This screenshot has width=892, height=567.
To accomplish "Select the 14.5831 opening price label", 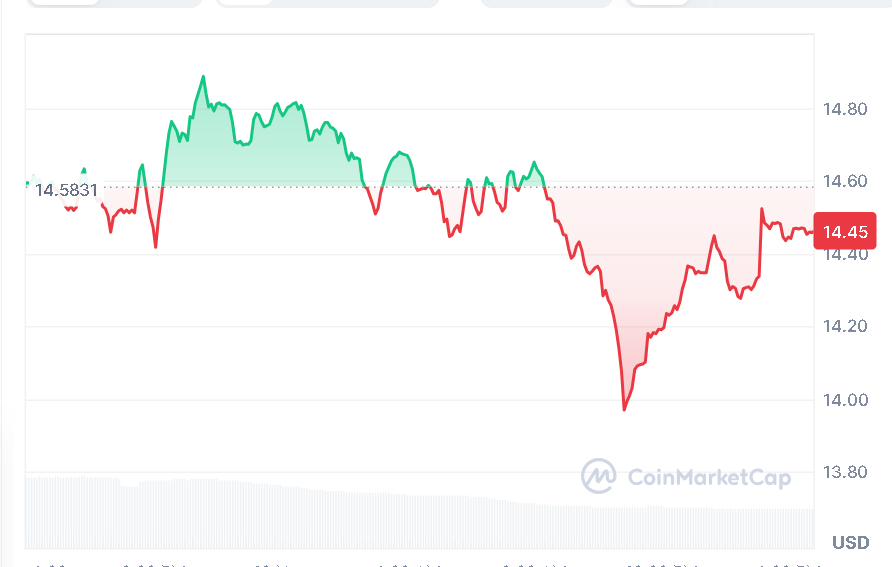I will (66, 190).
